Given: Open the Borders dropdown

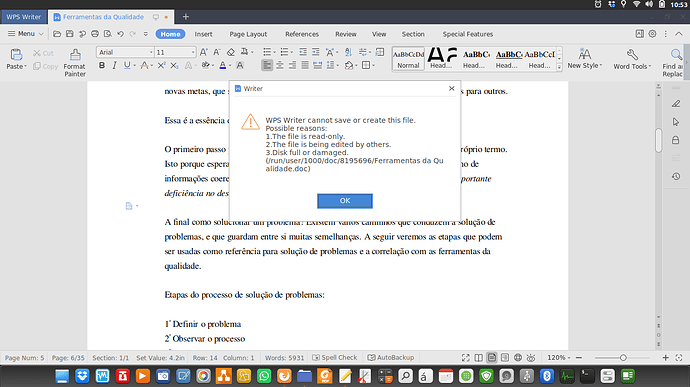Looking at the screenshot, I should point(374,66).
